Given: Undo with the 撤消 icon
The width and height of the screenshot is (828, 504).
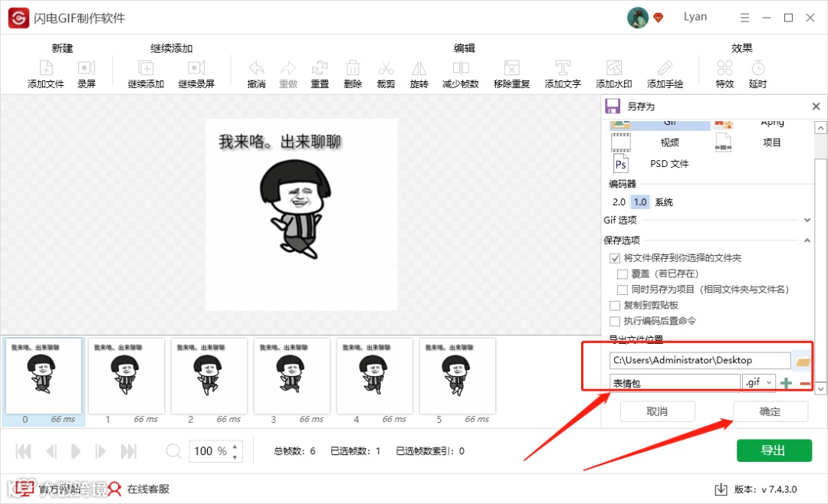Looking at the screenshot, I should coord(257,68).
